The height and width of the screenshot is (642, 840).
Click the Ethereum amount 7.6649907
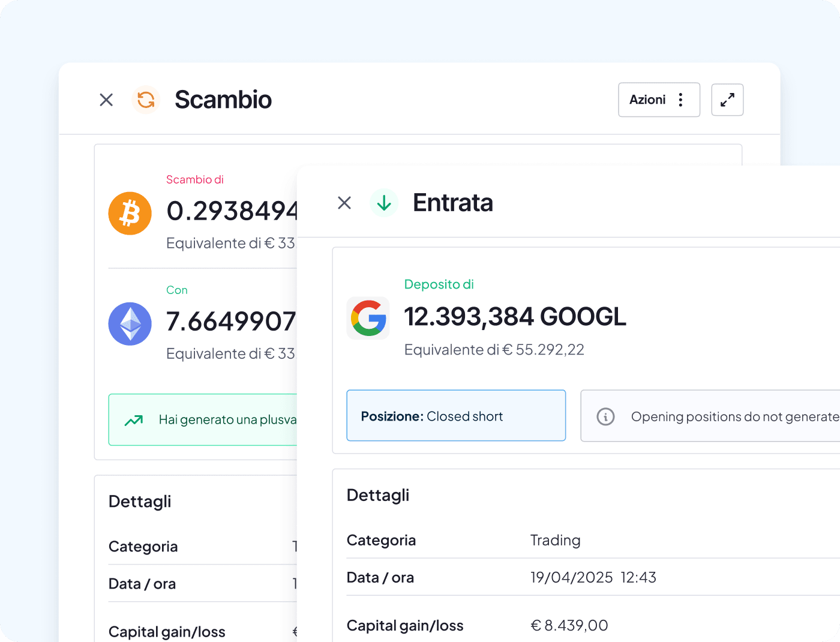232,321
